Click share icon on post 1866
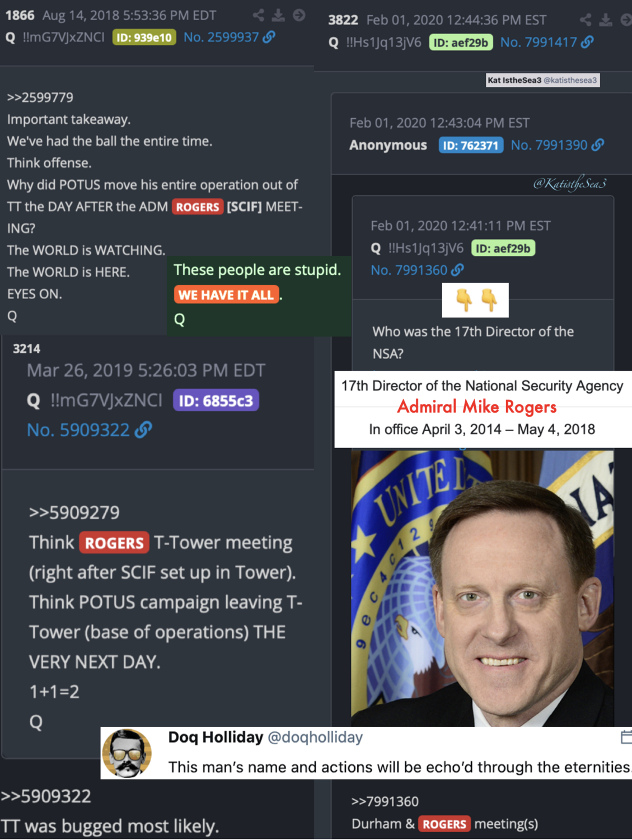The height and width of the screenshot is (840, 632). [258, 15]
